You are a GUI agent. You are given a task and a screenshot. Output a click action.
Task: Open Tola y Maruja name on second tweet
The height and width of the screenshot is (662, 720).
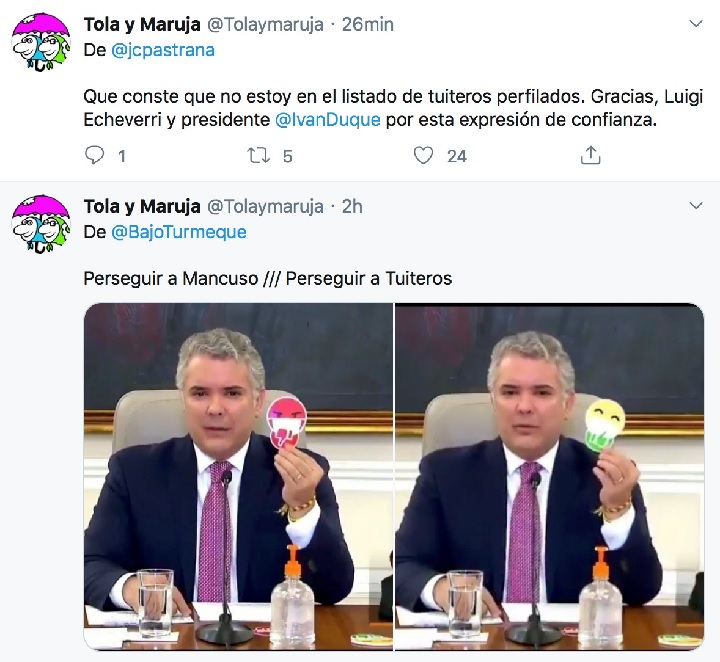pyautogui.click(x=142, y=207)
